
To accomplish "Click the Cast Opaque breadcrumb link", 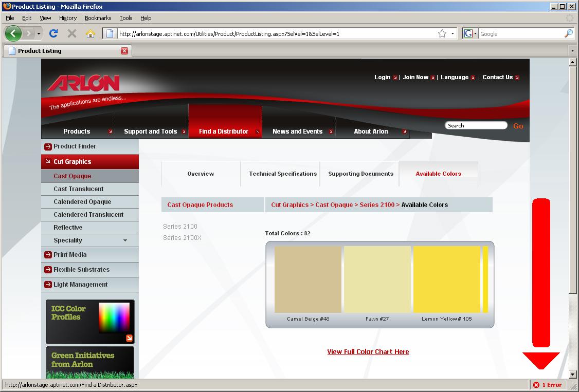I will (x=334, y=205).
